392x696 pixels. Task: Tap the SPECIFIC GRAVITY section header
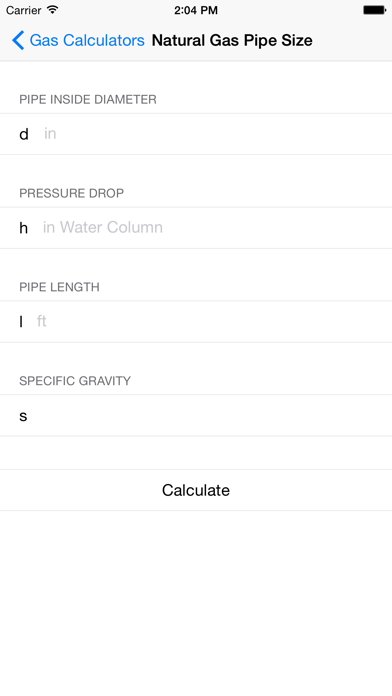[x=75, y=381]
